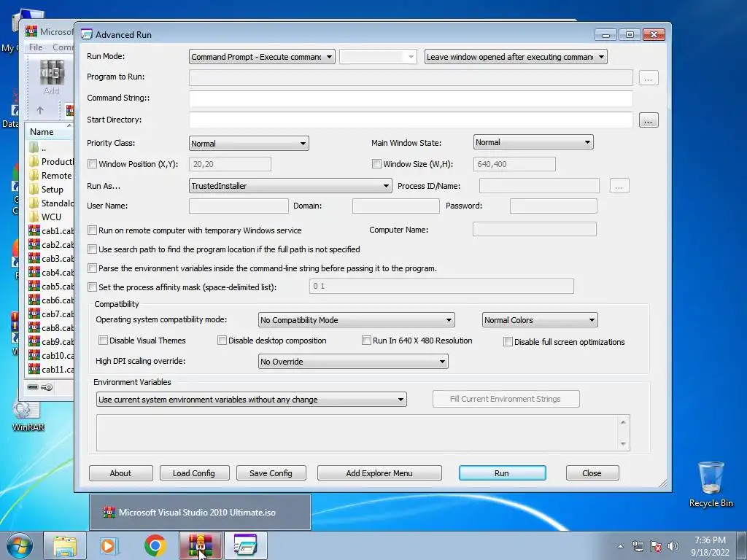Click Visual Studio iso taskbar preview thumbnail

click(200, 513)
